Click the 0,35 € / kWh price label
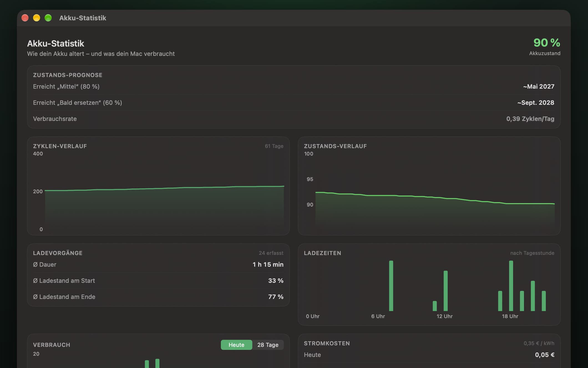The width and height of the screenshot is (588, 368). tap(539, 343)
